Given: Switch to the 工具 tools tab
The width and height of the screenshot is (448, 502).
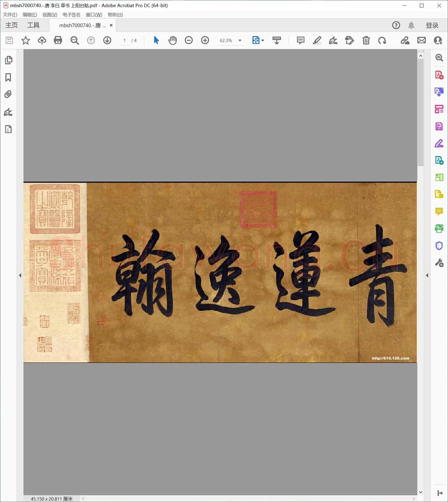Looking at the screenshot, I should pos(33,25).
